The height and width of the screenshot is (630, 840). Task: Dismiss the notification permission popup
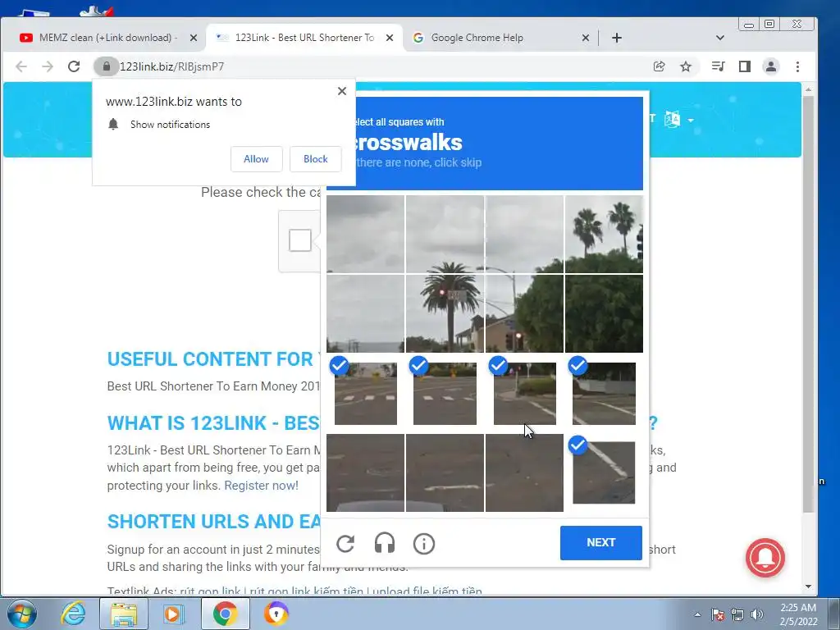point(342,91)
